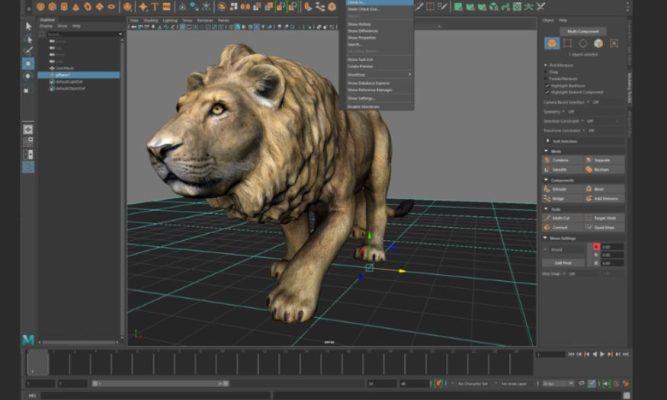Select the Bridge tool
667x400 pixels.
tap(557, 199)
